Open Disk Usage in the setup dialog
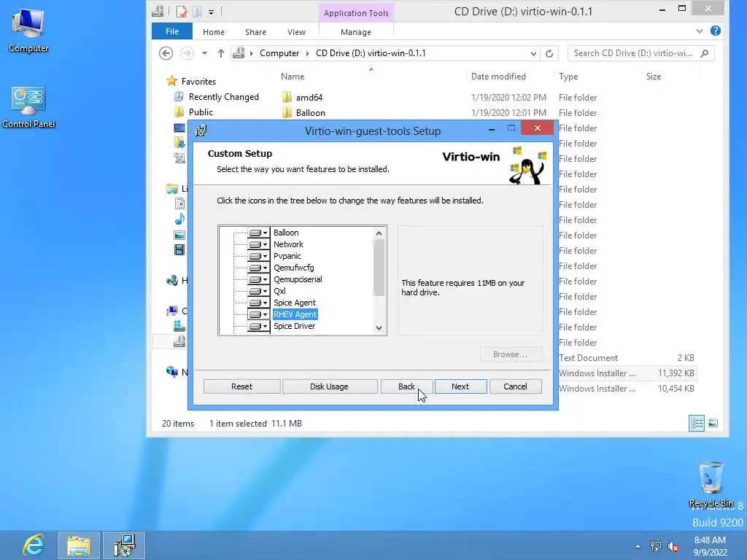 pos(329,386)
